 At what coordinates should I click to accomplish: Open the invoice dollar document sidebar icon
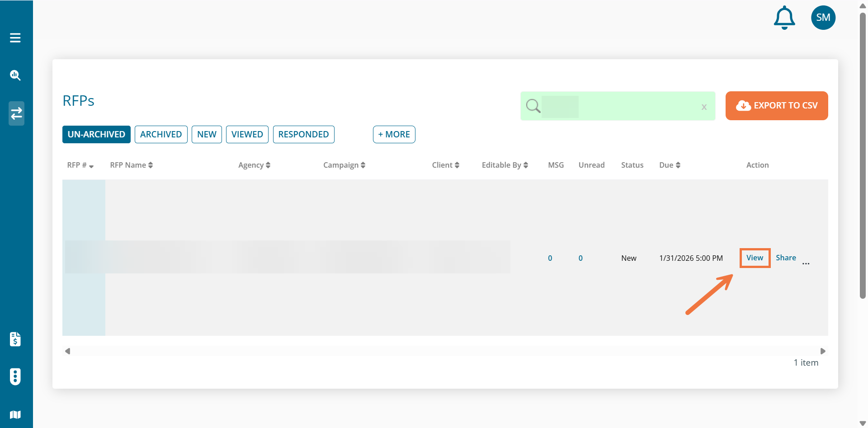pos(15,339)
